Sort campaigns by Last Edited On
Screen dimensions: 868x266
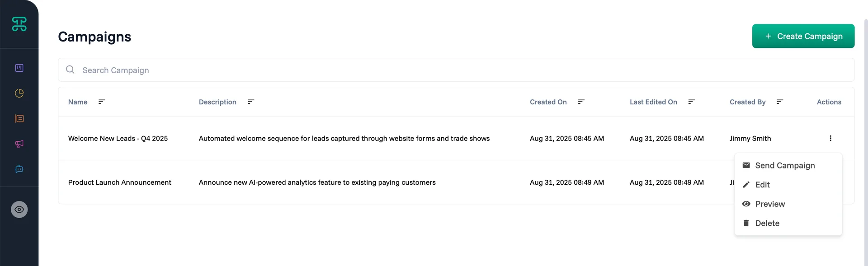[691, 102]
